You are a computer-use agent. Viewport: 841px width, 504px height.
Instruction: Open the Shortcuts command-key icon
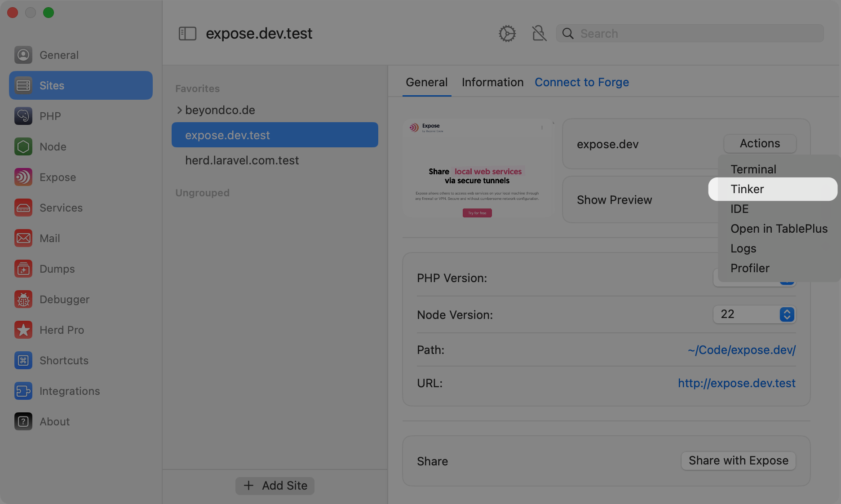click(23, 360)
